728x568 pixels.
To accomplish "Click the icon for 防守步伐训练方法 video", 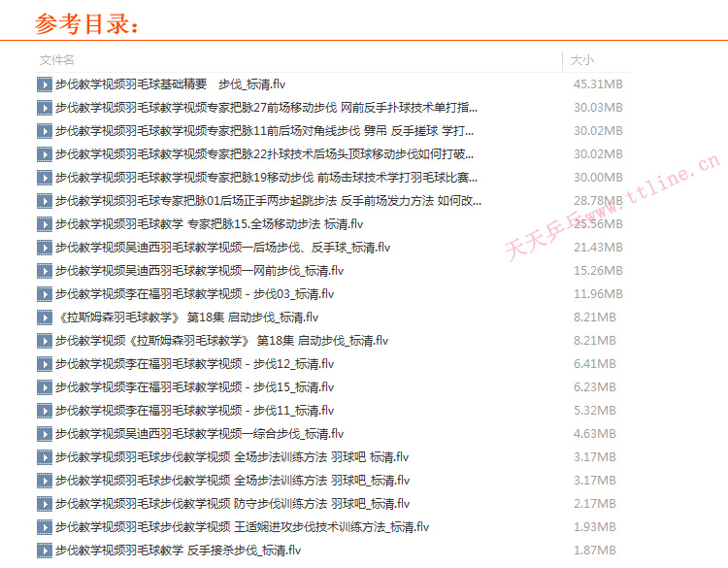I will point(44,504).
